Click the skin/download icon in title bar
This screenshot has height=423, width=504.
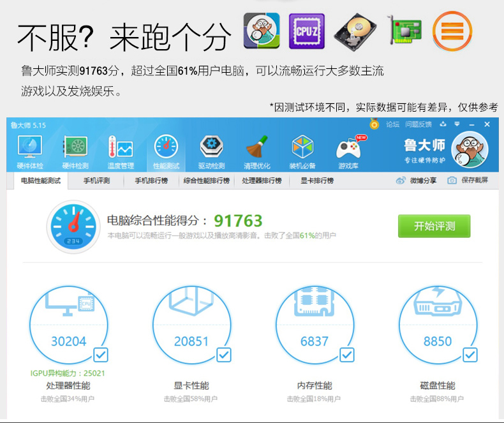pos(443,124)
